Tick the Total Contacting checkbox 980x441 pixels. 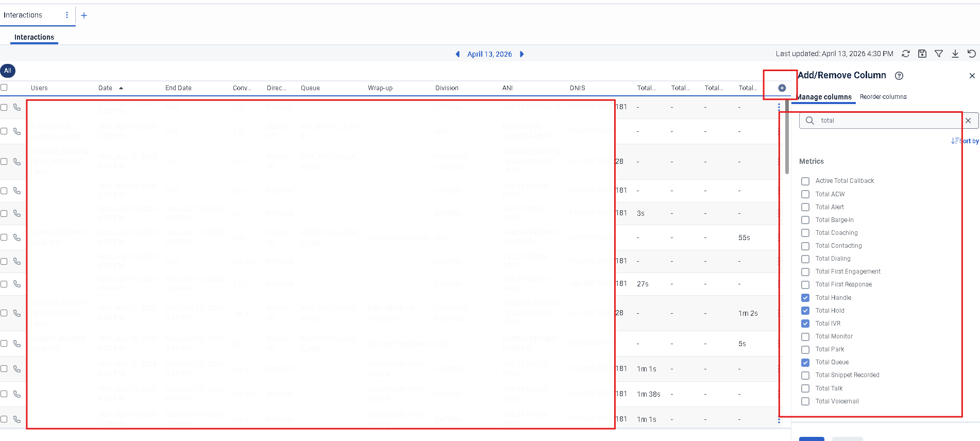coord(805,246)
